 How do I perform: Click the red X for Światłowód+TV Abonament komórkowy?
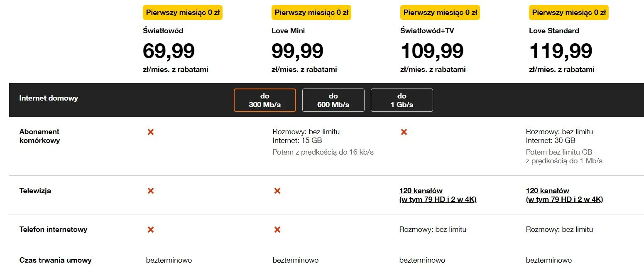(404, 132)
